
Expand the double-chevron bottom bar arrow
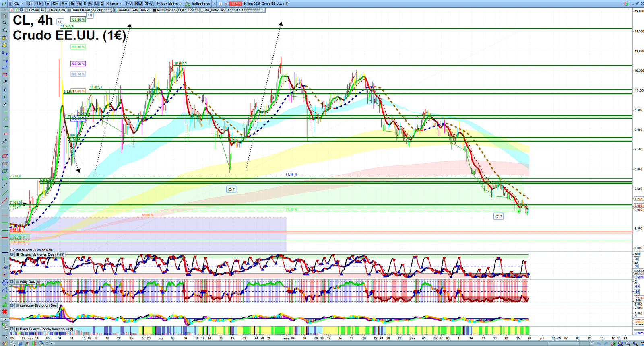tap(47, 343)
